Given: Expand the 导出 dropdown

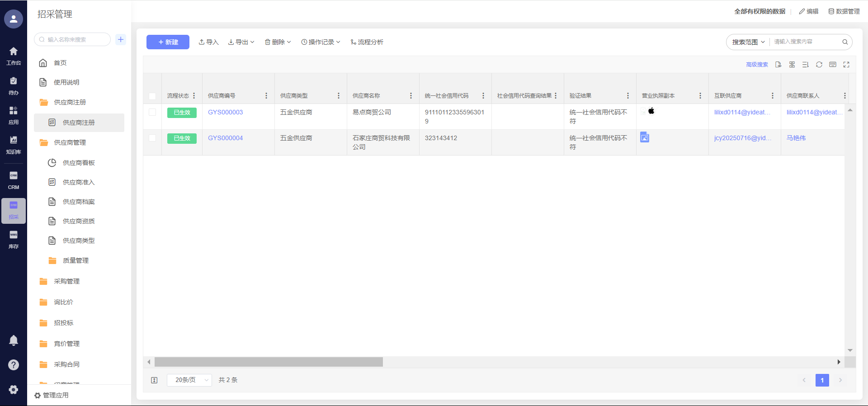Looking at the screenshot, I should point(241,42).
